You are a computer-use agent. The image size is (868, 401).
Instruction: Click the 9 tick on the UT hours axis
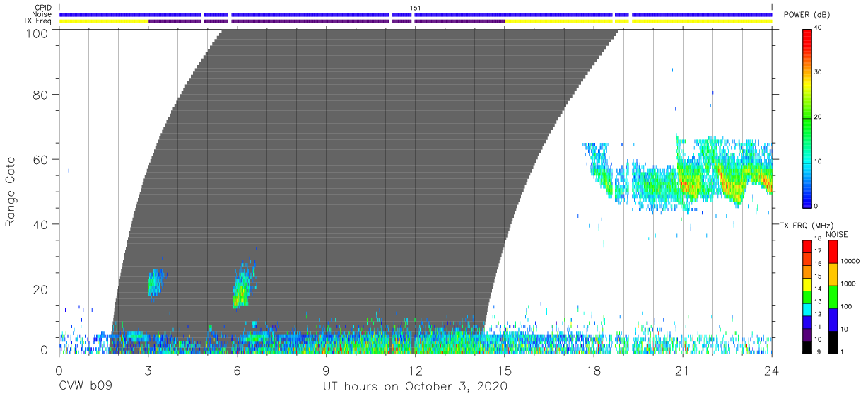point(326,371)
